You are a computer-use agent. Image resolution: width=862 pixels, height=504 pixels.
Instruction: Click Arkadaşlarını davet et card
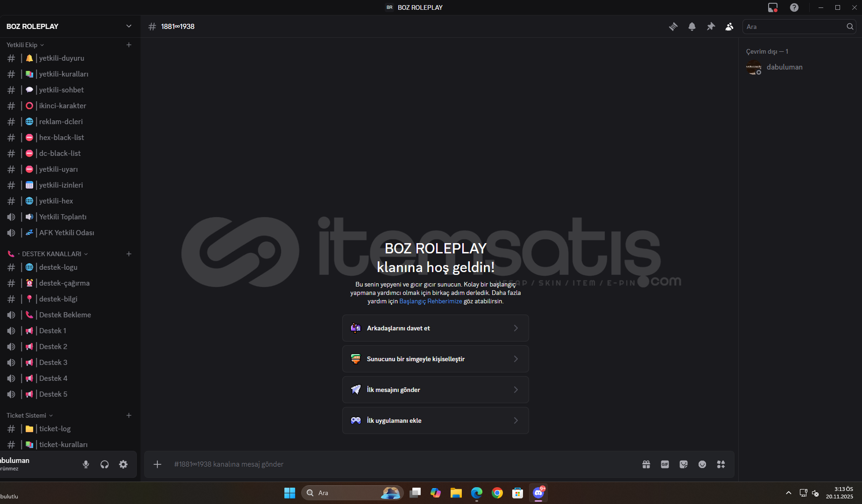click(436, 328)
